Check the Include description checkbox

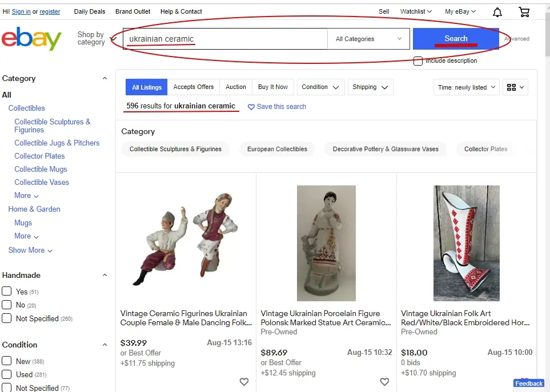click(417, 61)
